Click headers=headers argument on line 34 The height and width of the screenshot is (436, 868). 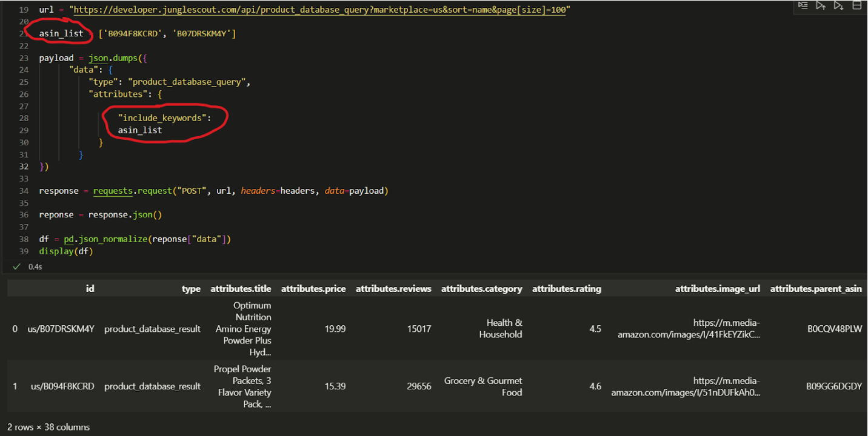coord(278,191)
